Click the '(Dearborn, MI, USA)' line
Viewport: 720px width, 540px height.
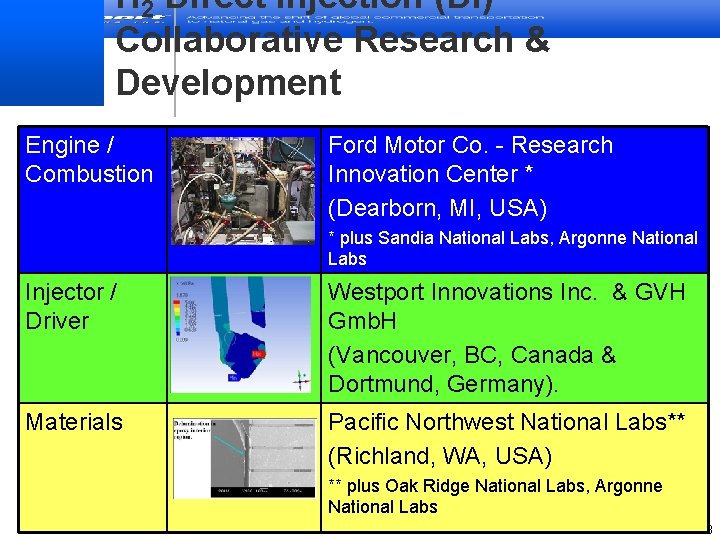(x=438, y=208)
